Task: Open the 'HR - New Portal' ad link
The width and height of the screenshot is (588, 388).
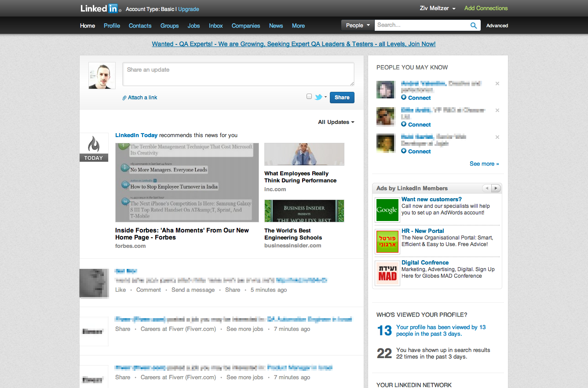Action: tap(423, 231)
